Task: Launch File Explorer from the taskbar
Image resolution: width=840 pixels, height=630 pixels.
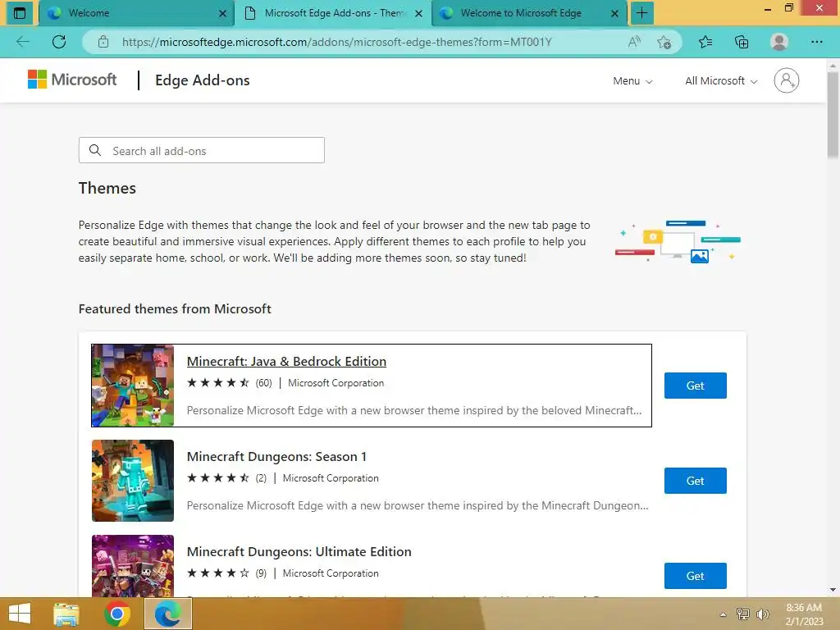Action: (66, 614)
